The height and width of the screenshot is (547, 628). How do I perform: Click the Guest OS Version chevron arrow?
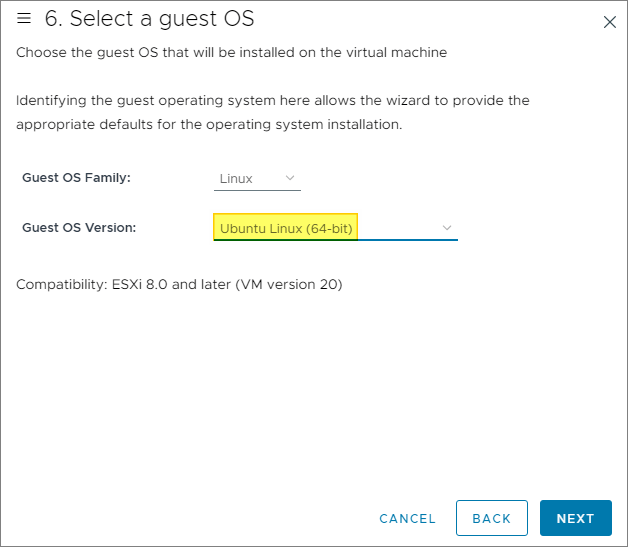447,228
